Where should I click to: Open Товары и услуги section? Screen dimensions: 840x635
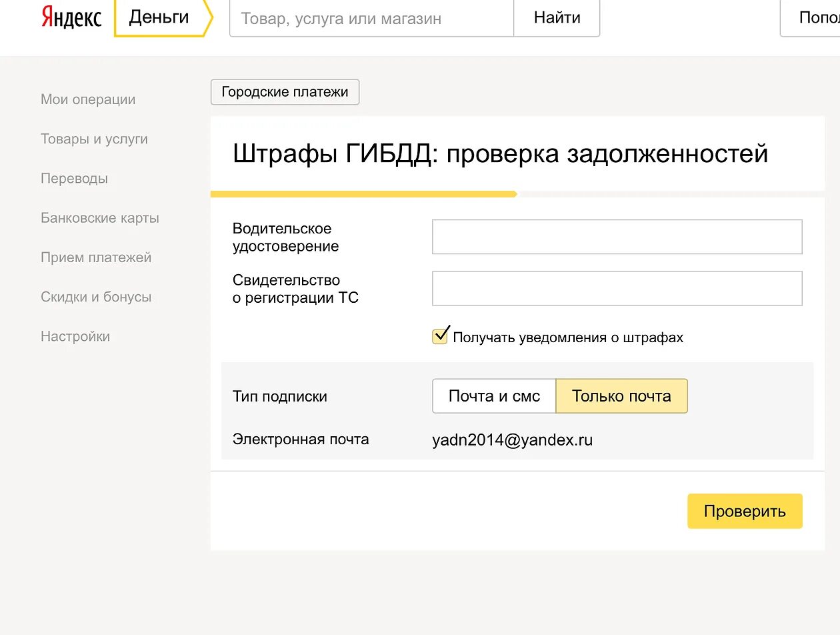click(93, 139)
